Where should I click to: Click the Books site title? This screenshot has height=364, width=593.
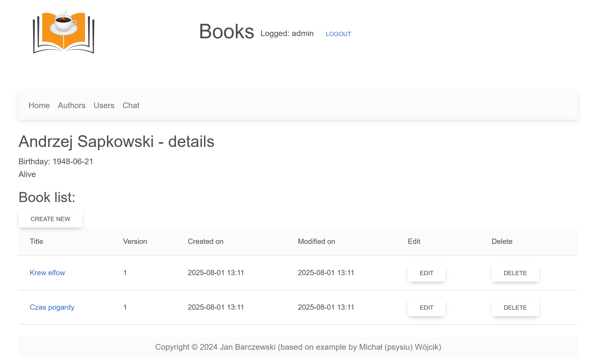[x=226, y=32]
